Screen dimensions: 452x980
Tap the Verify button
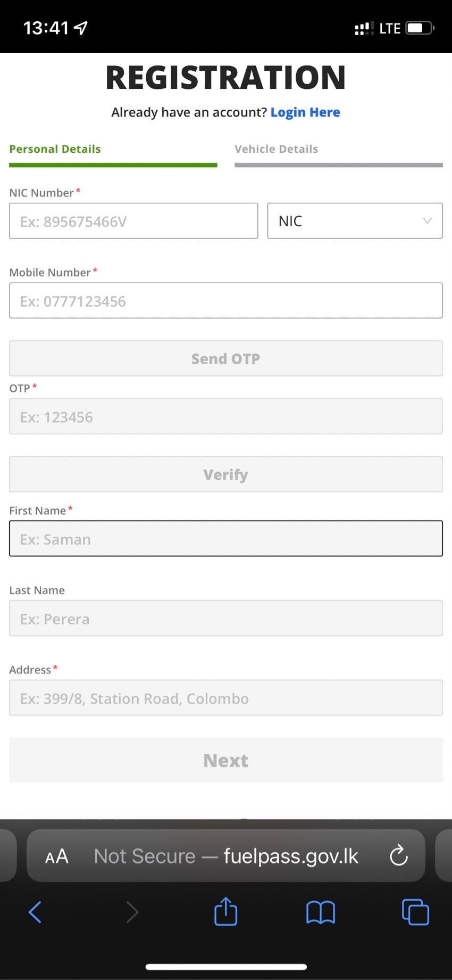click(x=225, y=474)
